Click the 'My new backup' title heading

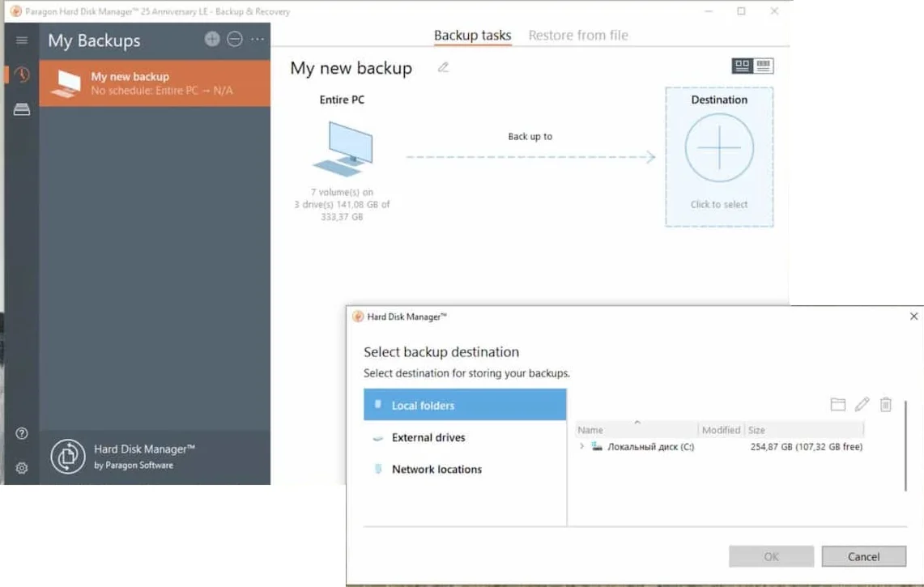coord(351,68)
